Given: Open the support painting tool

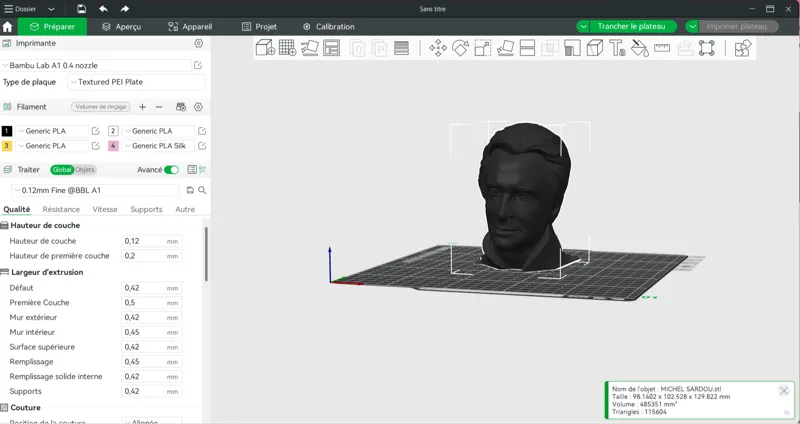Looking at the screenshot, I should 572,48.
